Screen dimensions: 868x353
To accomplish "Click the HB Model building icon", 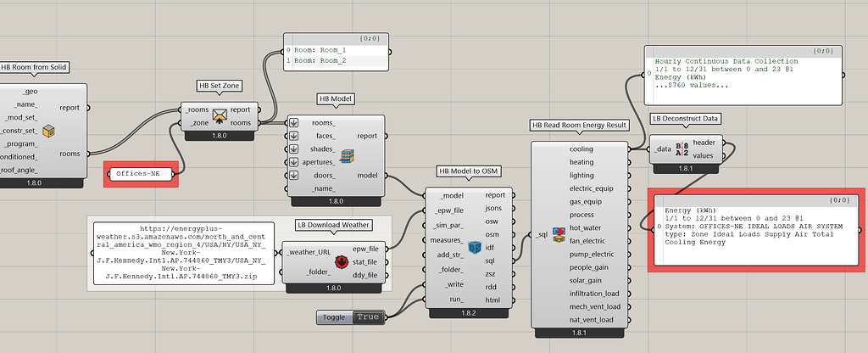I will pyautogui.click(x=347, y=156).
